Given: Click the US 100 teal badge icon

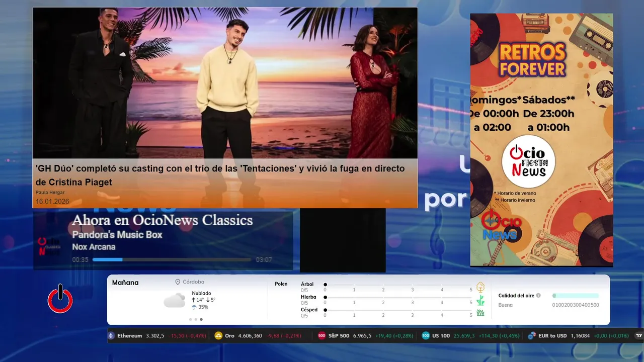Looking at the screenshot, I should [x=426, y=335].
